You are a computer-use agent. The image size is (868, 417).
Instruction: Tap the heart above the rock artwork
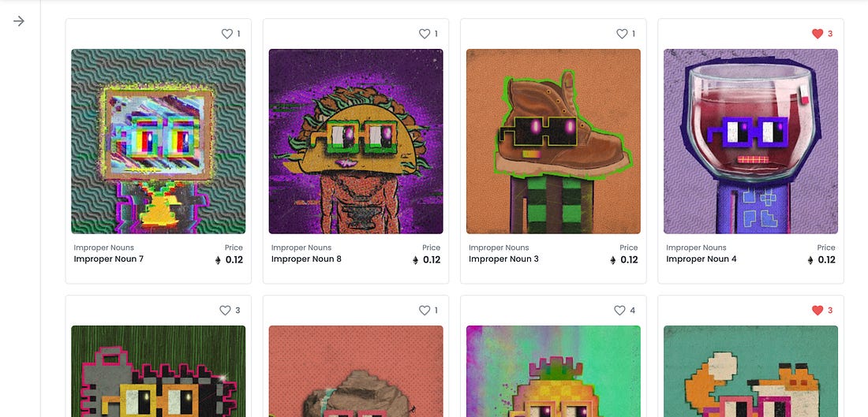[425, 311]
